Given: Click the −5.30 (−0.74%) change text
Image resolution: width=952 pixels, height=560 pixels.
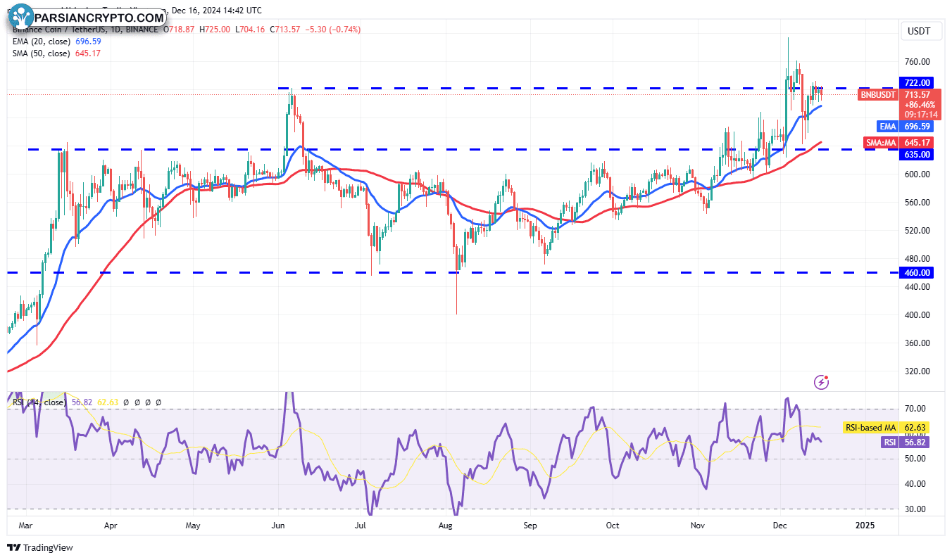Looking at the screenshot, I should [x=334, y=30].
